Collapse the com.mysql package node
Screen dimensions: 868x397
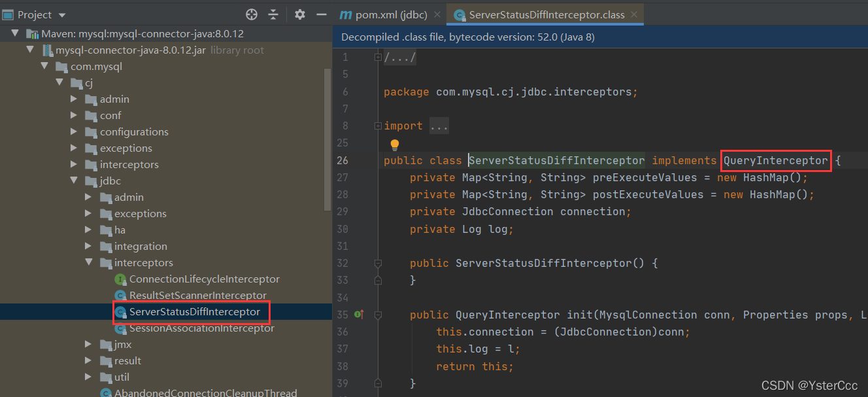click(44, 66)
